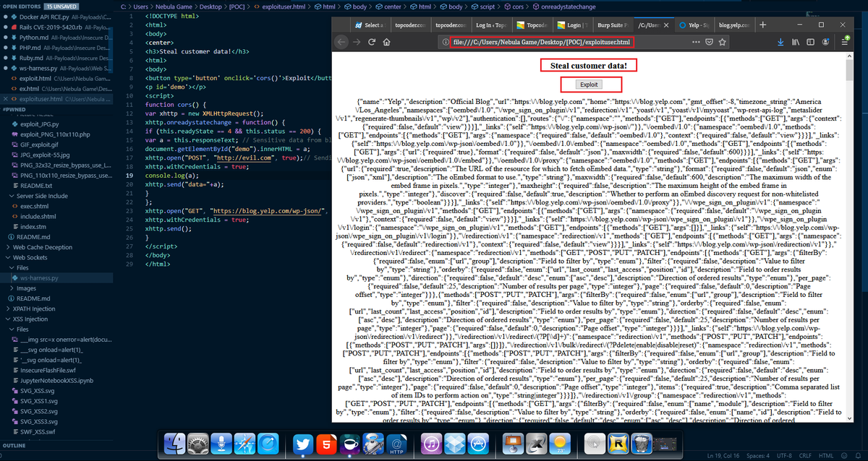Open SVG_XSS2.svg in the explorer
The width and height of the screenshot is (868, 461).
(x=58, y=410)
